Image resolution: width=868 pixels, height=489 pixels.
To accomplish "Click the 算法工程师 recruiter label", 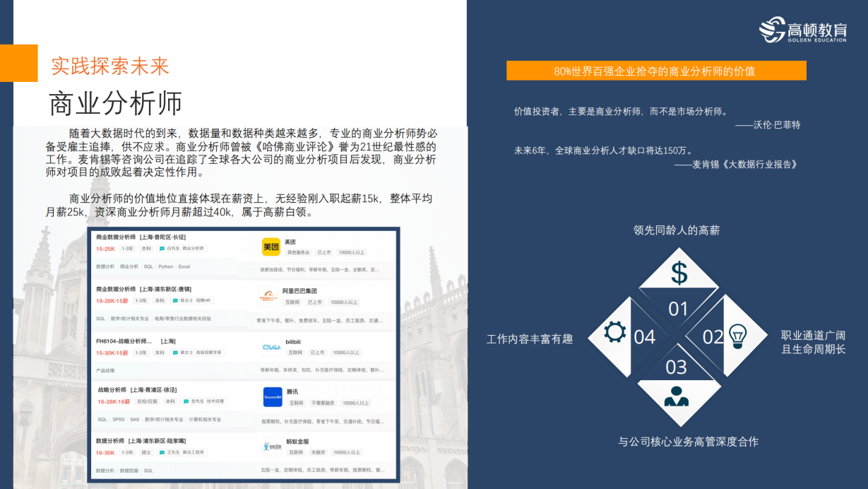I will [x=194, y=452].
